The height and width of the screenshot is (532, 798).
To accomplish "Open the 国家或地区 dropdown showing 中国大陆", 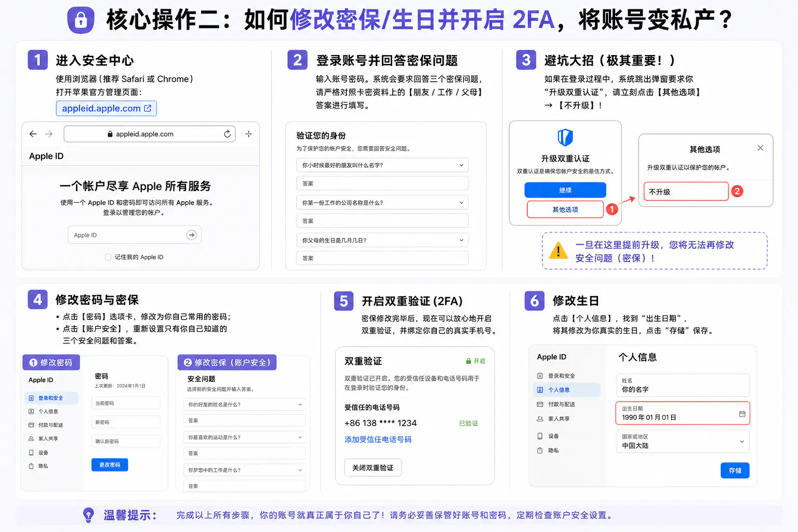I will (x=683, y=442).
